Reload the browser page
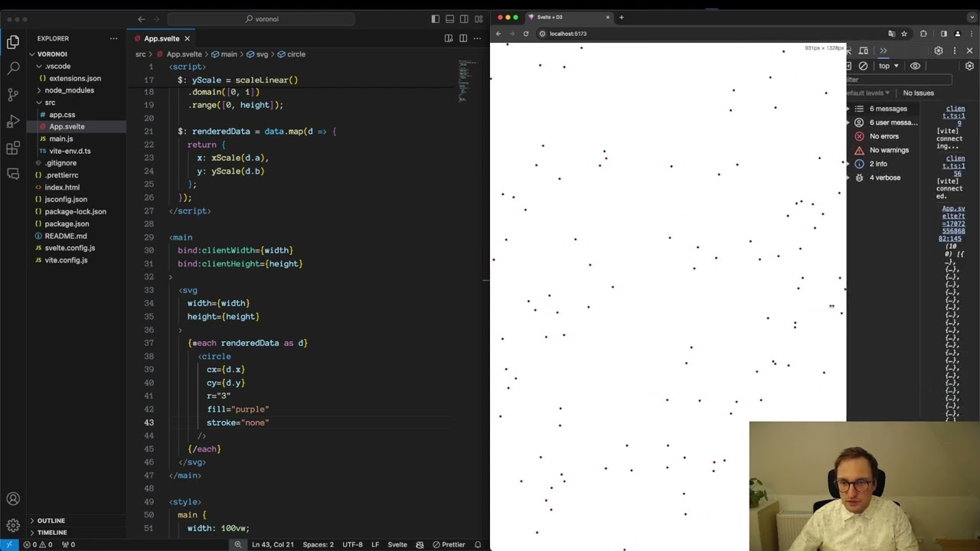The height and width of the screenshot is (551, 980). click(x=526, y=34)
